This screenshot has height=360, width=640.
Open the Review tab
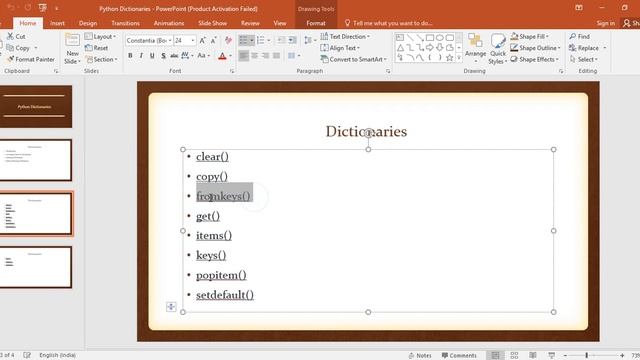coord(250,23)
